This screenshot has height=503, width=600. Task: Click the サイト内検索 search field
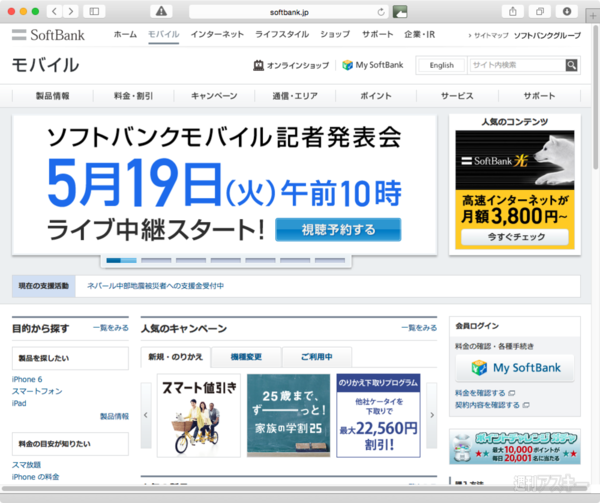(x=517, y=65)
